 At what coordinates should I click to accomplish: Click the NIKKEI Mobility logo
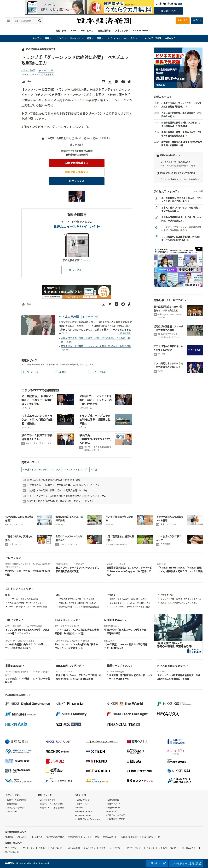click(71, 714)
